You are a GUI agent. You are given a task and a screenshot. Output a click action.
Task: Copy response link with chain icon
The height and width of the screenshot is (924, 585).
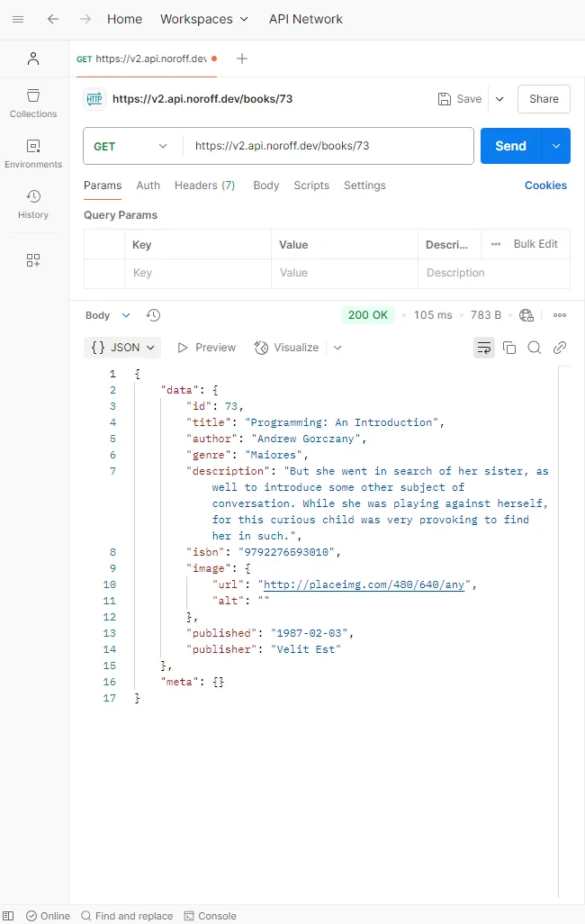tap(560, 348)
